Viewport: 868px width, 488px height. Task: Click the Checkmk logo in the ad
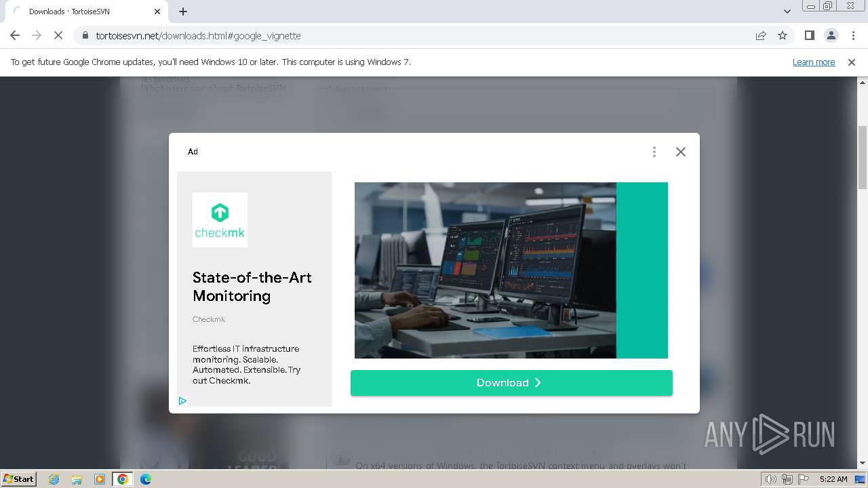pos(220,220)
